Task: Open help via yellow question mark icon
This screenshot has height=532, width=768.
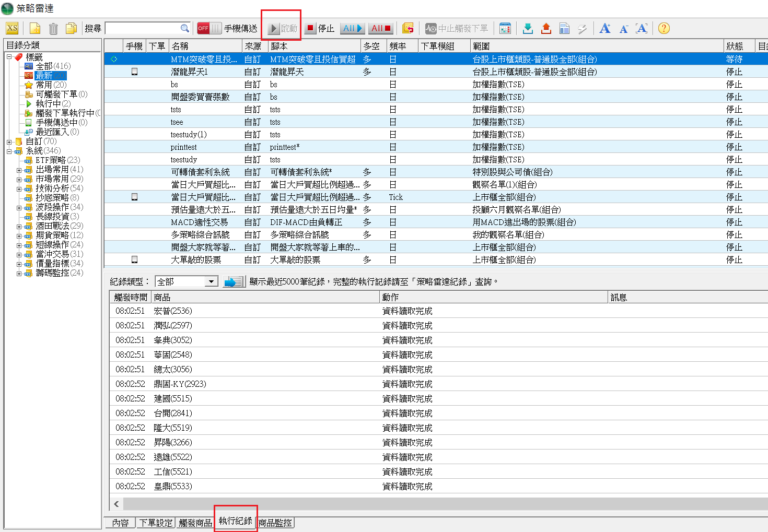Action: pos(664,28)
